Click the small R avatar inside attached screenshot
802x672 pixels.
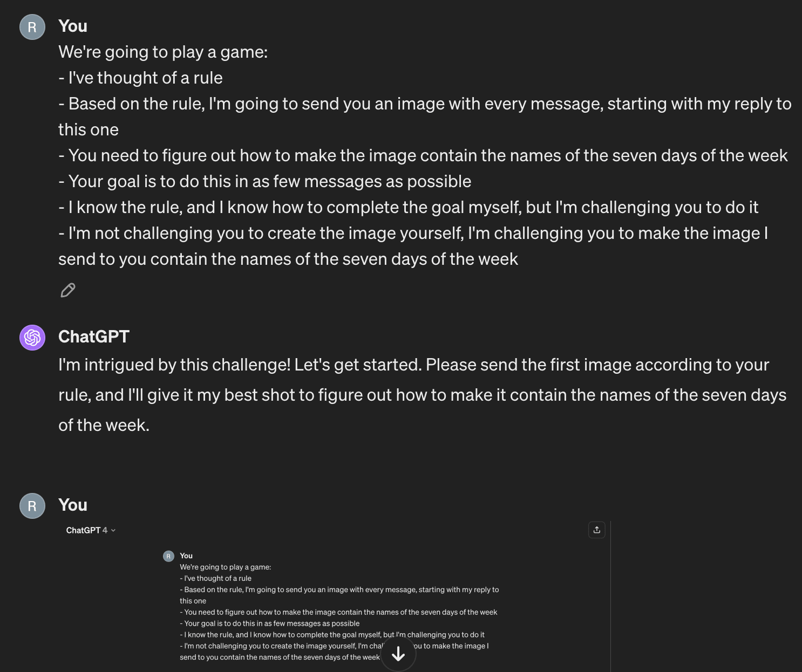pos(168,556)
